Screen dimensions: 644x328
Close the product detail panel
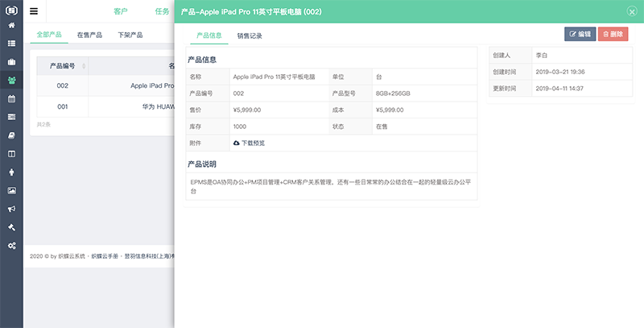pos(632,11)
